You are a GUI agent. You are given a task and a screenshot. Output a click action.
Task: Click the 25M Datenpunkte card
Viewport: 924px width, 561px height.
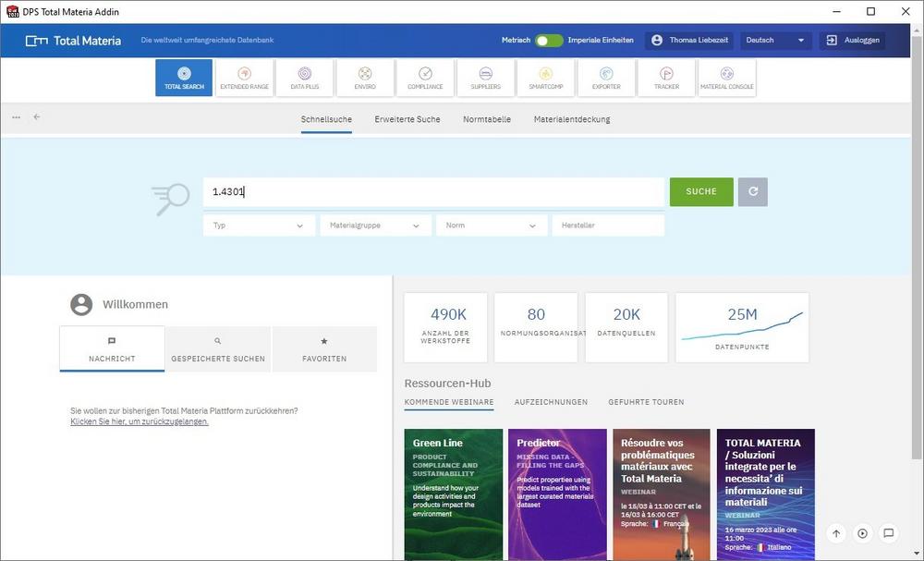(x=742, y=328)
